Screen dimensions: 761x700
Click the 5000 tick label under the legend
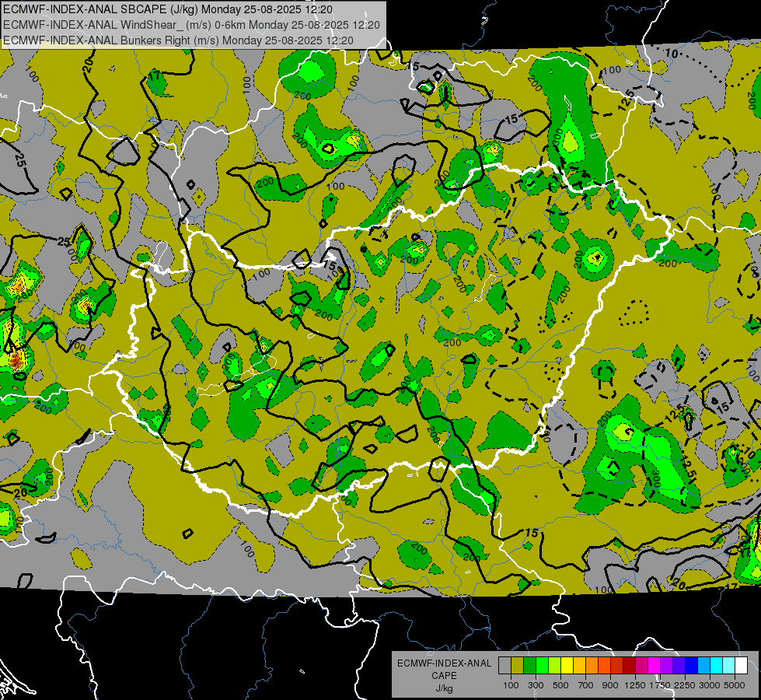point(735,685)
